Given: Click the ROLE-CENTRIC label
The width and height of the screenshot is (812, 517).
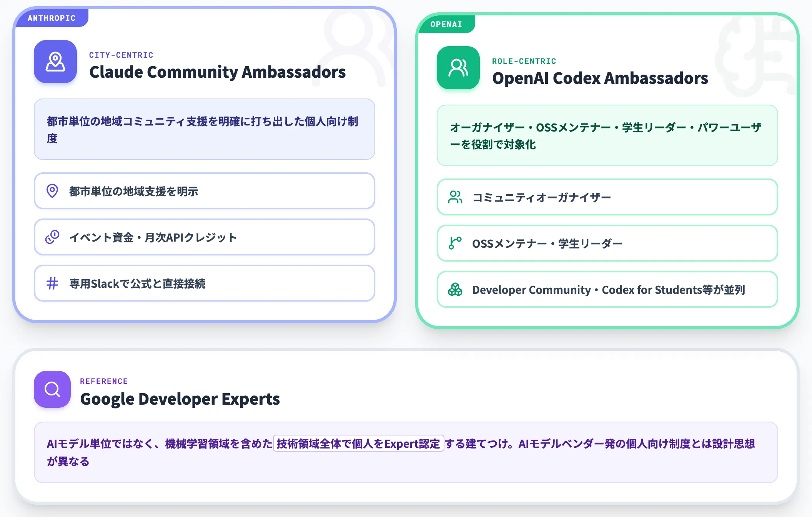Looking at the screenshot, I should coord(524,61).
